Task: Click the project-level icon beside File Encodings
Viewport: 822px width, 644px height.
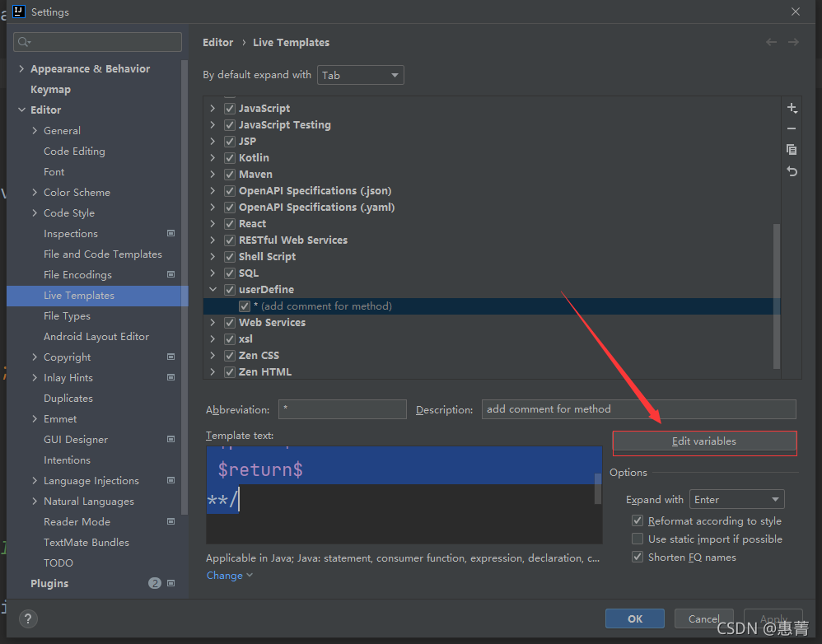Action: [170, 274]
